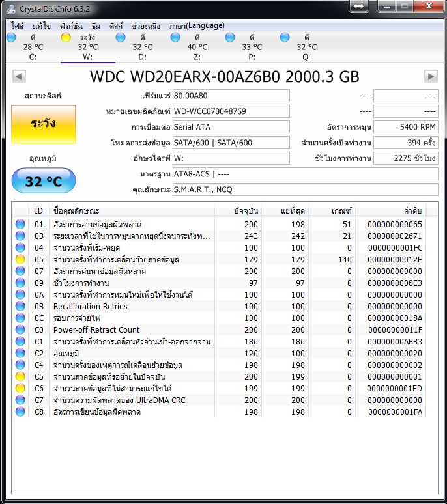The width and height of the screenshot is (447, 504).
Task: Click the 5400 RPM rotation rate field
Action: coord(406,127)
